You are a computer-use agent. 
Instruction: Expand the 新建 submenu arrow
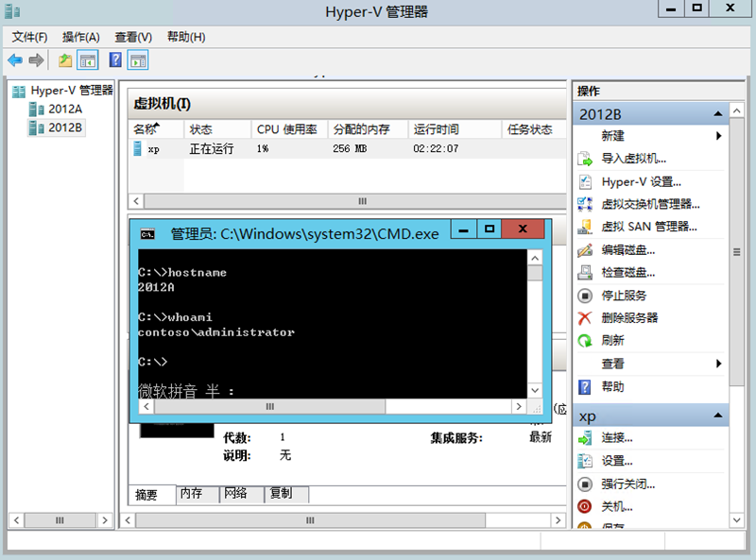(718, 136)
